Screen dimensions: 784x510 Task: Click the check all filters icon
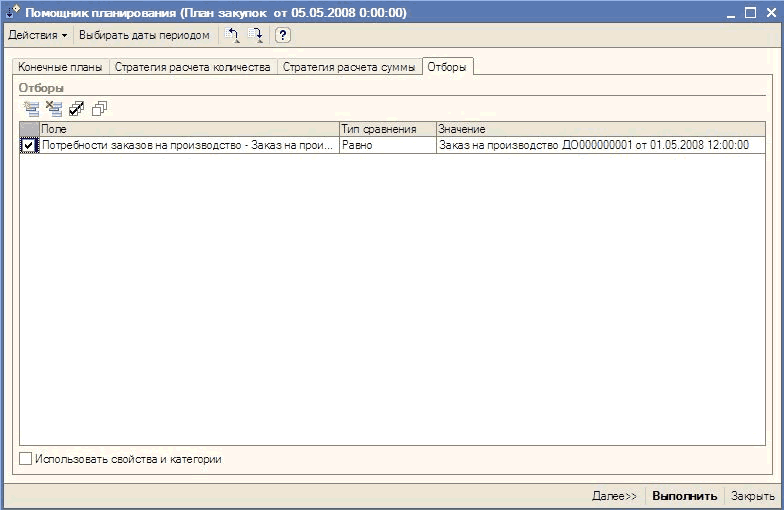pyautogui.click(x=77, y=108)
